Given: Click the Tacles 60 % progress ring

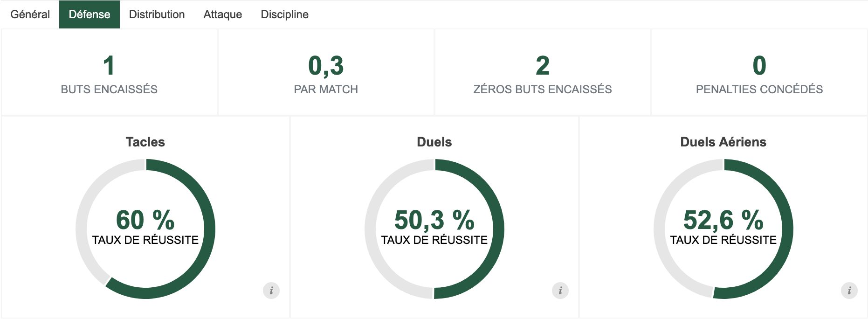Looking at the screenshot, I should click(x=209, y=229).
